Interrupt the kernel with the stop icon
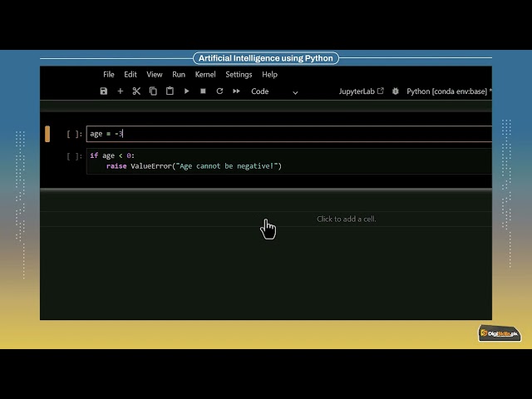The width and height of the screenshot is (532, 399). 203,91
